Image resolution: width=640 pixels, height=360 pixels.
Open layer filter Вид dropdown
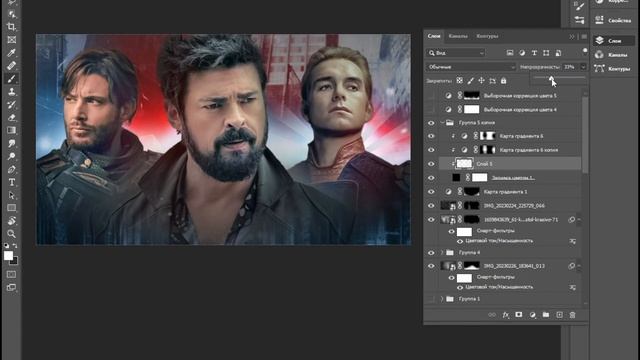[x=456, y=53]
